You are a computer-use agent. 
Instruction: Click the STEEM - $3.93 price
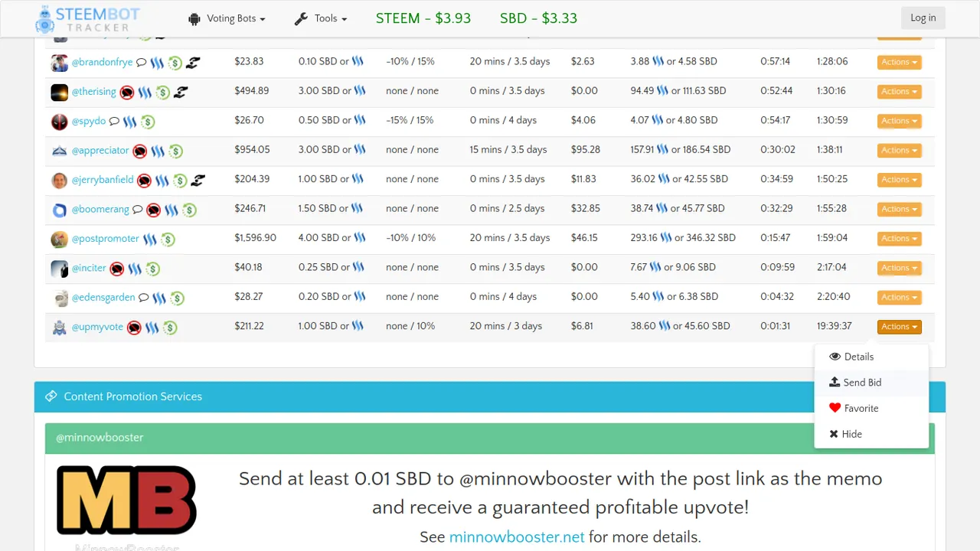tap(423, 18)
